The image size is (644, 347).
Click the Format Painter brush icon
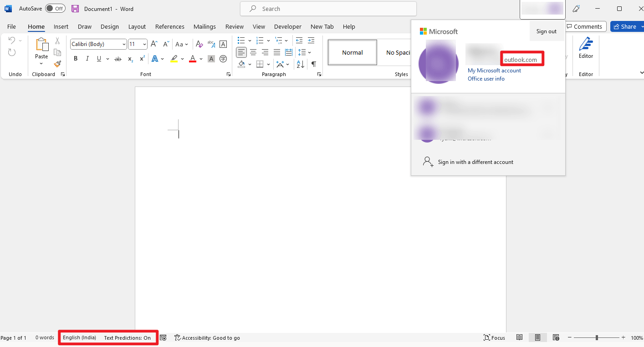tap(57, 64)
